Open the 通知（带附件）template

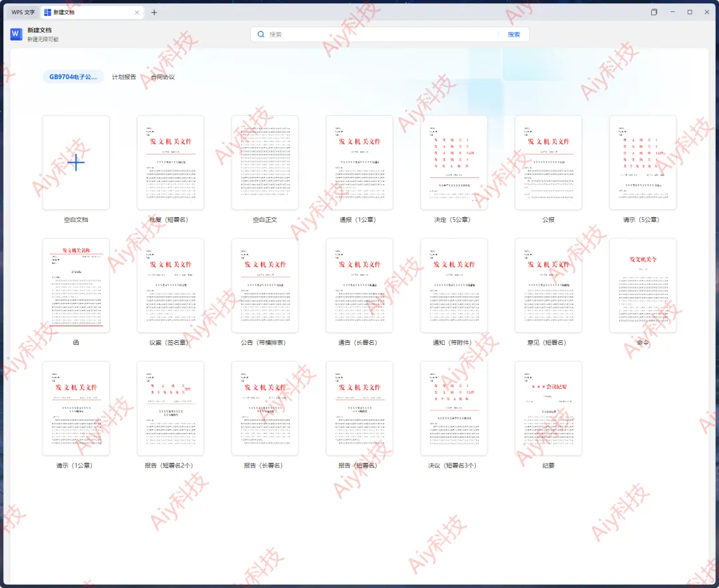pyautogui.click(x=454, y=285)
